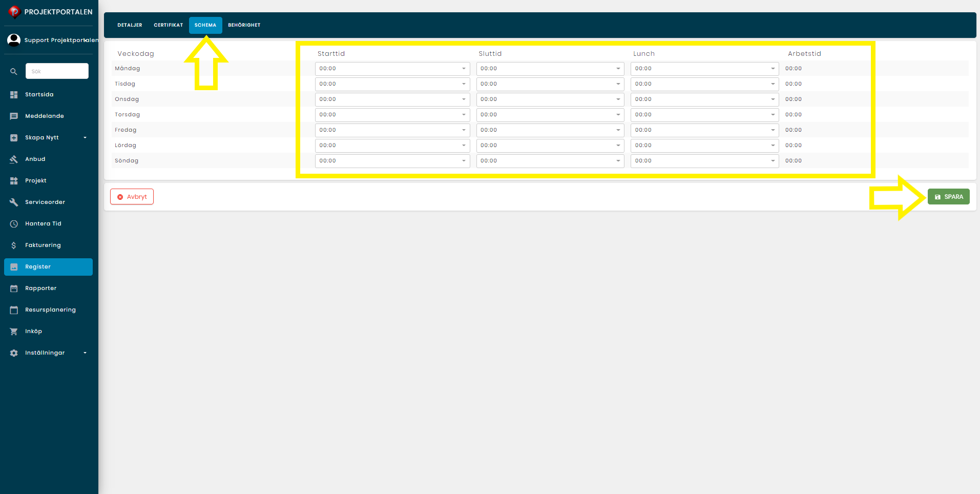Click the PROJEKTPORTALEN title text
This screenshot has width=980, height=494.
58,12
